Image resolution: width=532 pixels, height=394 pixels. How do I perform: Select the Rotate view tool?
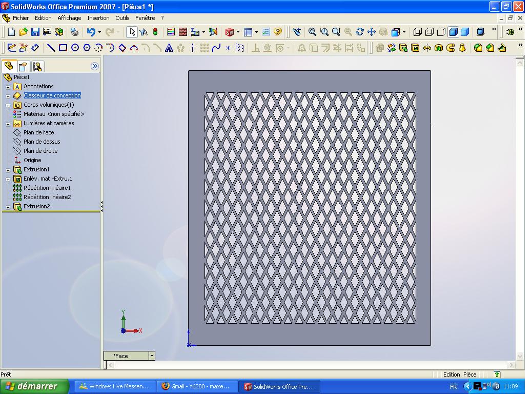pos(360,32)
